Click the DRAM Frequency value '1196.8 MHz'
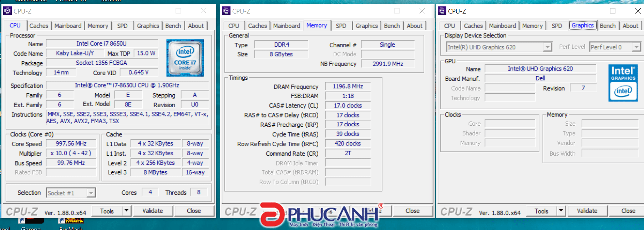 pyautogui.click(x=348, y=87)
